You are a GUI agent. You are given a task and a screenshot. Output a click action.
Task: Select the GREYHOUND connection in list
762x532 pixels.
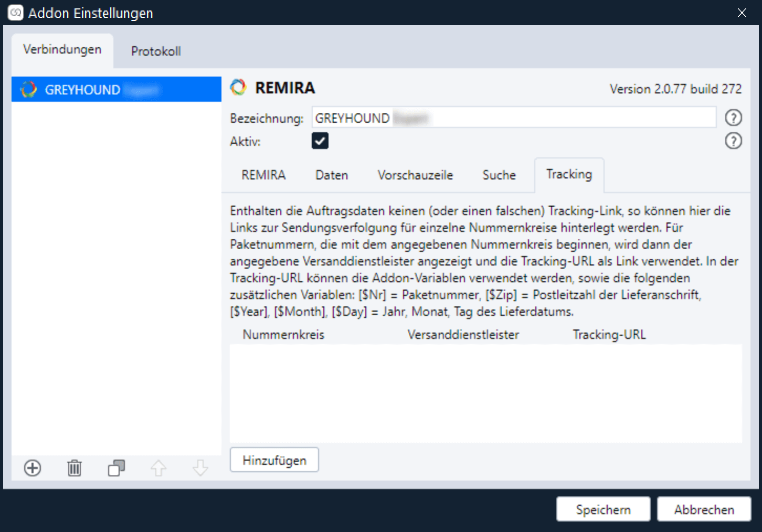click(117, 89)
